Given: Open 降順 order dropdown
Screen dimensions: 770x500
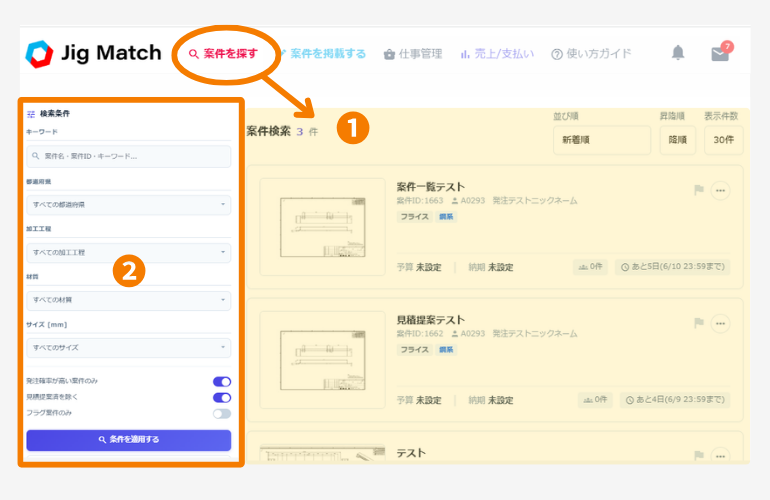Looking at the screenshot, I should (678, 140).
